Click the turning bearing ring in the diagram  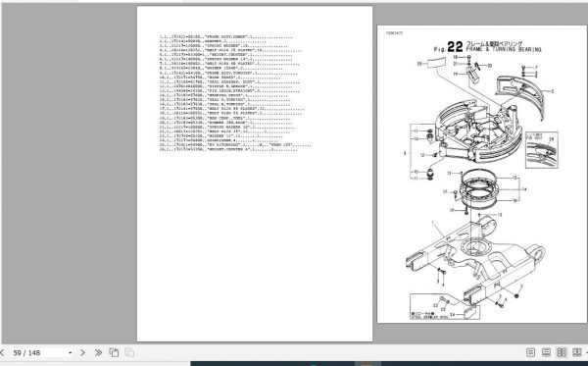479,190
